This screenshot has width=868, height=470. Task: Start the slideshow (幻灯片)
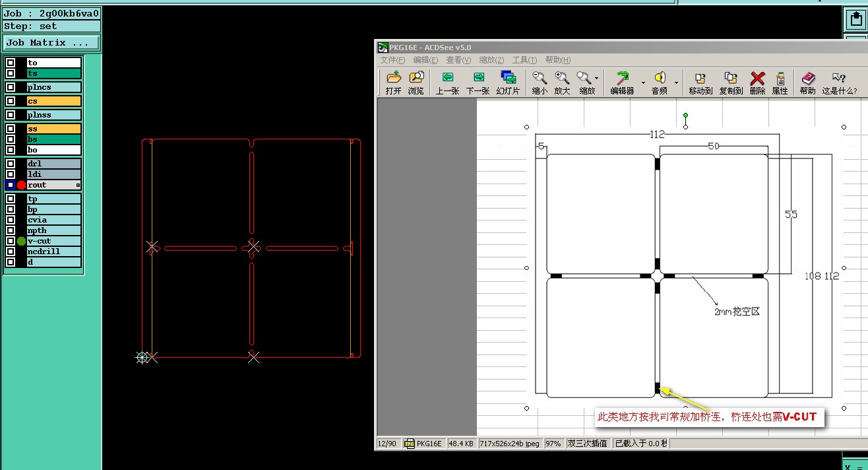click(x=508, y=83)
